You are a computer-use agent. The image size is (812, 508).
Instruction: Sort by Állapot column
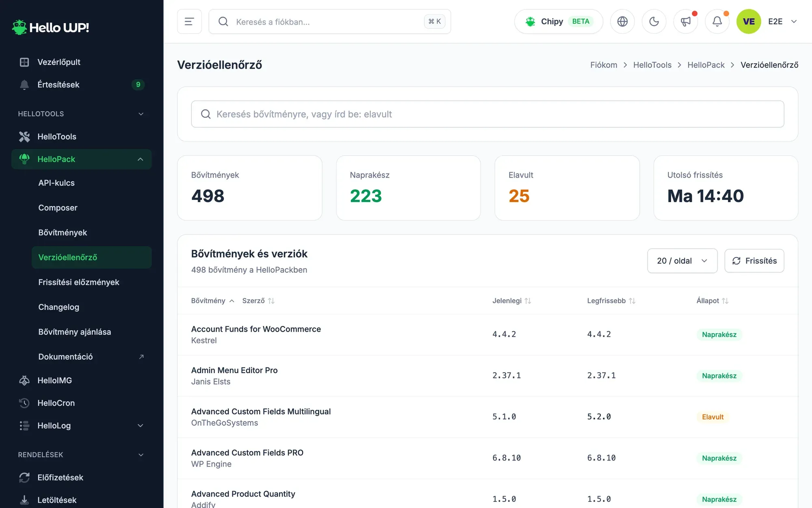pos(712,301)
